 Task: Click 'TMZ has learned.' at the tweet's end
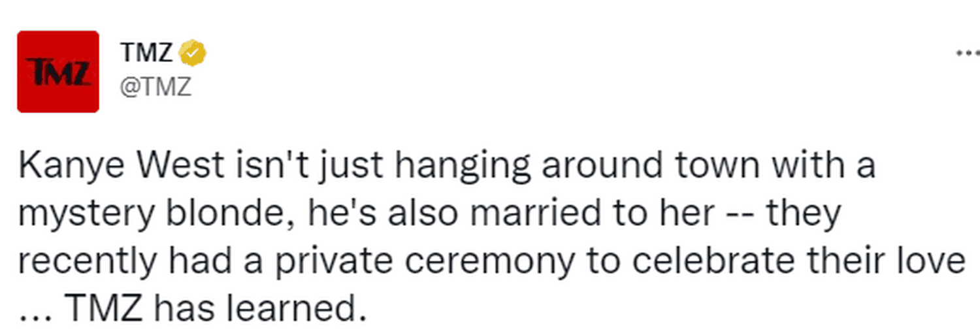pos(216,308)
